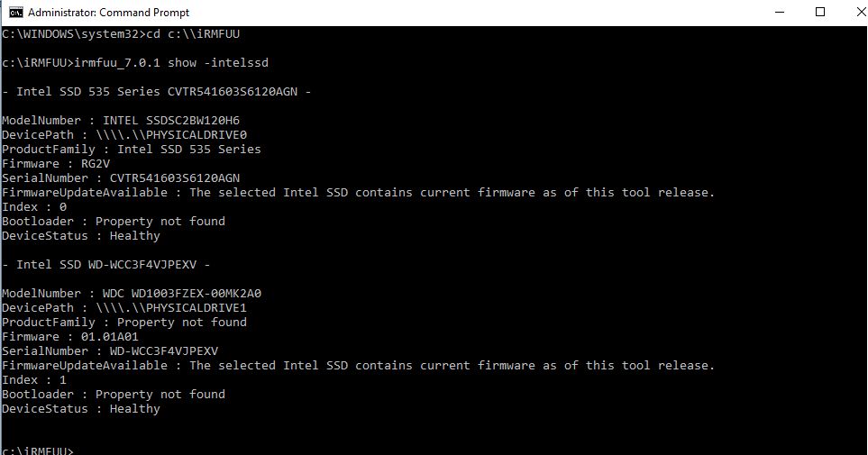Image resolution: width=868 pixels, height=455 pixels.
Task: Select the ModelNumber INTEL SSDSC2BW120H6 line
Action: click(x=121, y=120)
